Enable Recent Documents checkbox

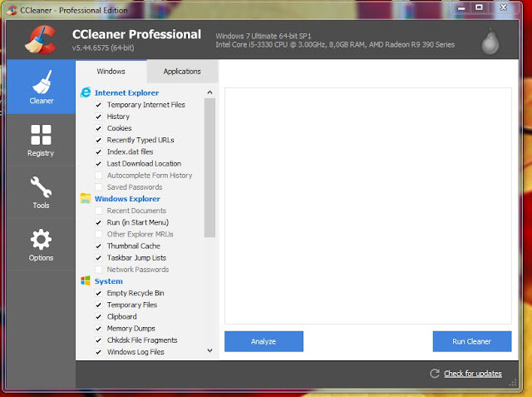pyautogui.click(x=98, y=211)
